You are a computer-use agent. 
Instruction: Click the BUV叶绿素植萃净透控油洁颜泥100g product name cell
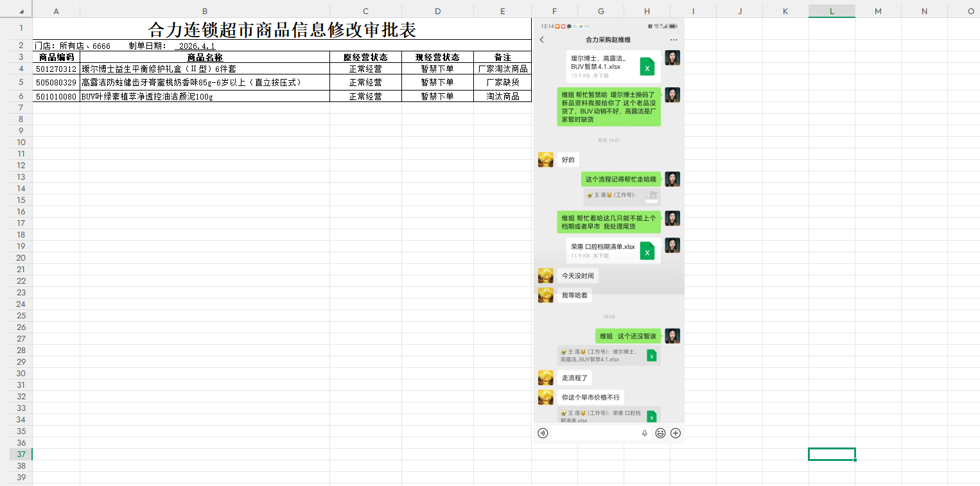tap(204, 96)
